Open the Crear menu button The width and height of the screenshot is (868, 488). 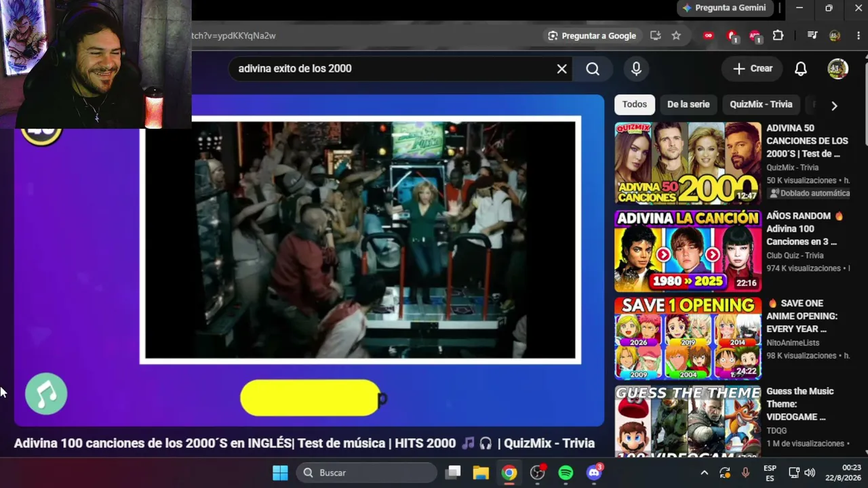(752, 68)
